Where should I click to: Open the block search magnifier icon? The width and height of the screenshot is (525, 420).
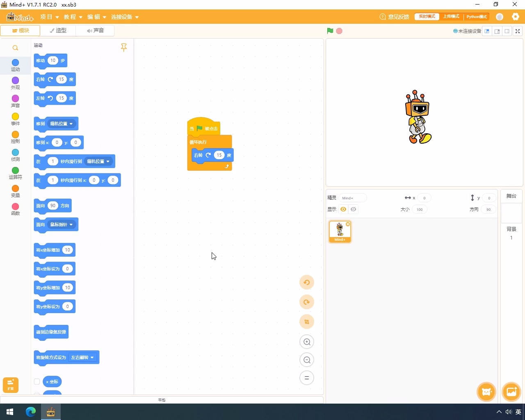click(15, 48)
